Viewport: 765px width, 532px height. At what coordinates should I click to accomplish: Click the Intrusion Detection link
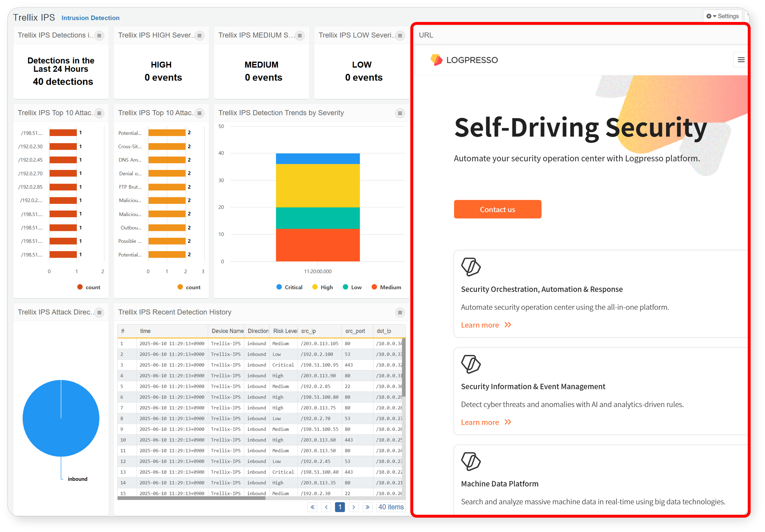90,18
